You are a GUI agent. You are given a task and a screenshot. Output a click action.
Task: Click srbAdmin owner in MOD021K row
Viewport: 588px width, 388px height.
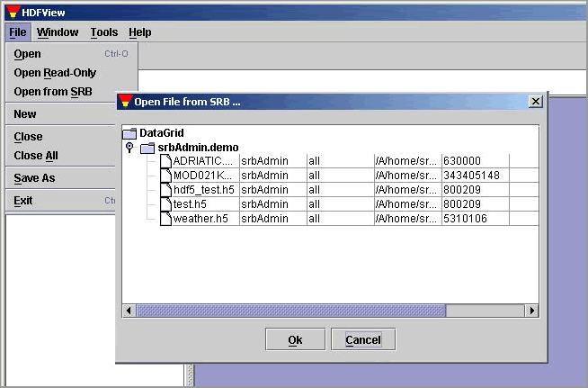[x=264, y=176]
